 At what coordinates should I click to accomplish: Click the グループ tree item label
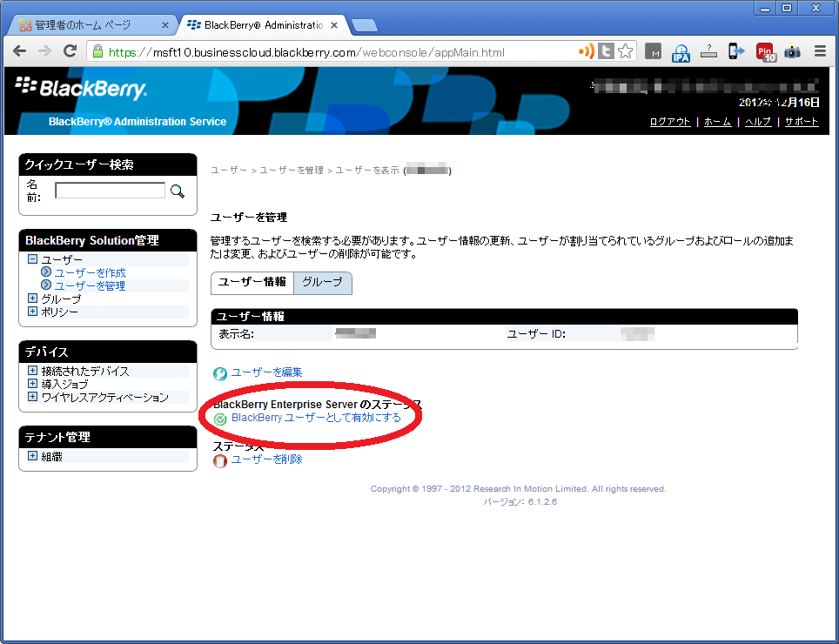61,299
